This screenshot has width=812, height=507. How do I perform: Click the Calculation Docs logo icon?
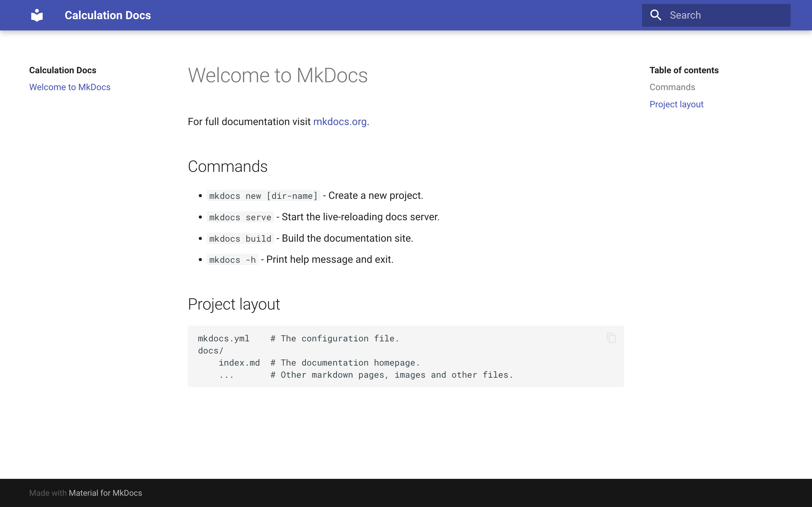tap(37, 15)
